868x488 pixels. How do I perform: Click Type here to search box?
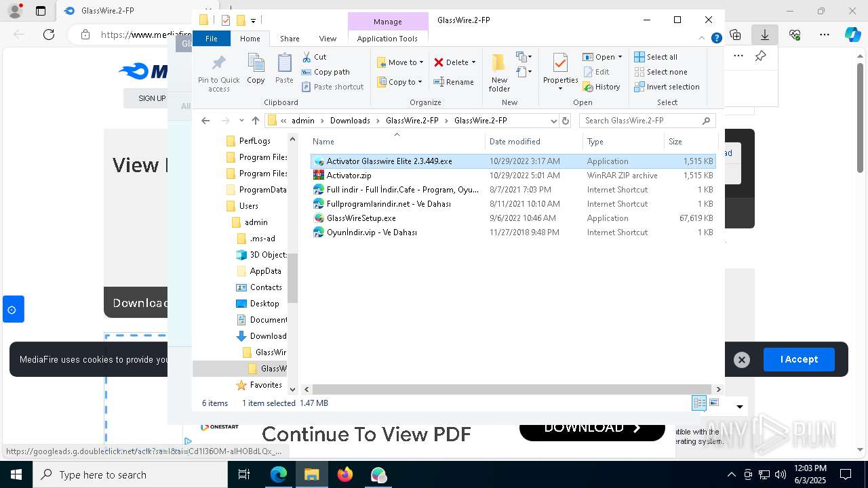point(130,474)
